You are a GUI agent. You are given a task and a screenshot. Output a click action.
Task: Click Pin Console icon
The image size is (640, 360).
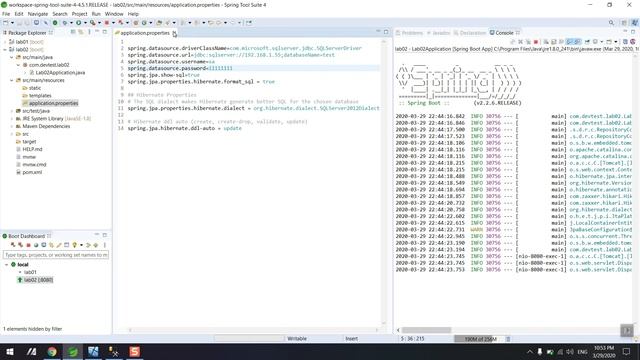[587, 42]
